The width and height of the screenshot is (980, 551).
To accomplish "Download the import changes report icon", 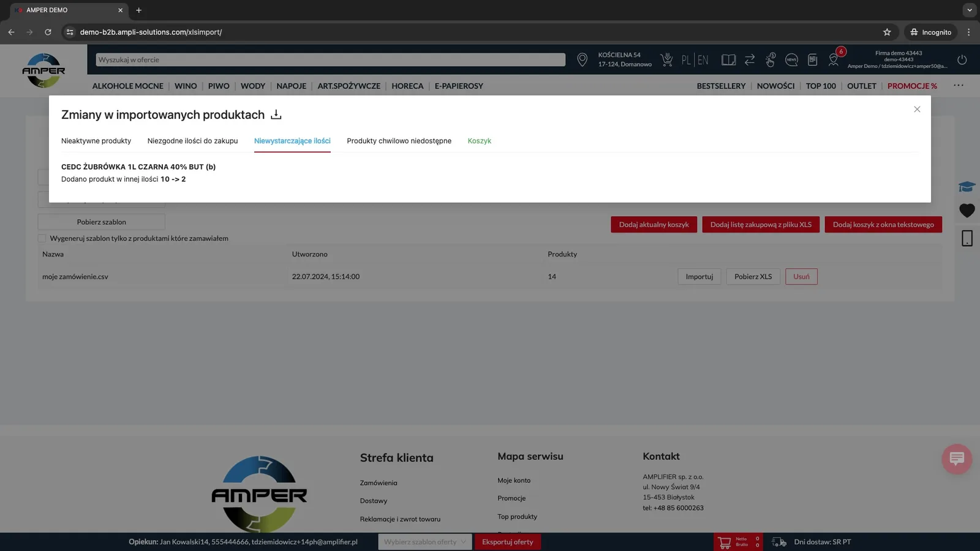I will pos(276,114).
